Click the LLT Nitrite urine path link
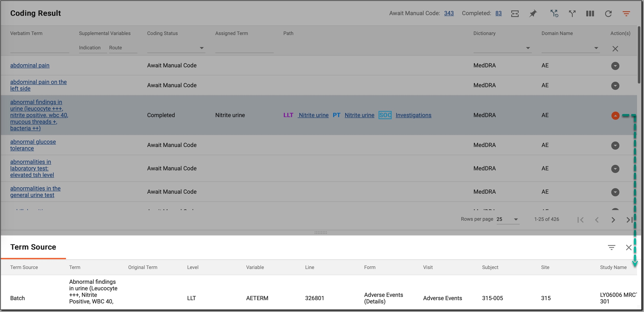Viewport: 644px width, 312px height. 313,115
